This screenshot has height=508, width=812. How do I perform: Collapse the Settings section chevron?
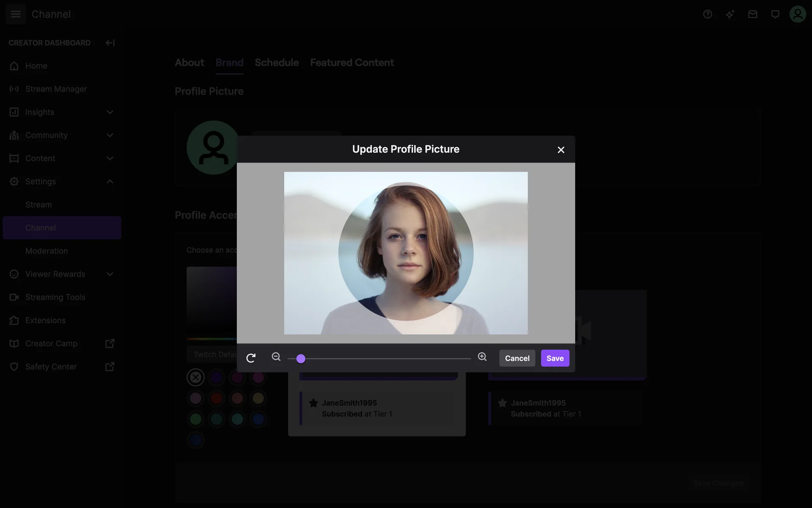pyautogui.click(x=110, y=182)
